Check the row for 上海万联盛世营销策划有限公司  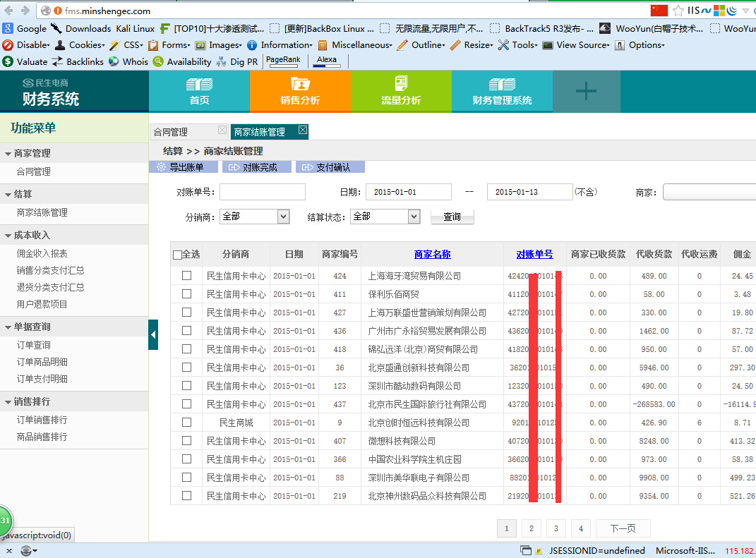(x=186, y=313)
